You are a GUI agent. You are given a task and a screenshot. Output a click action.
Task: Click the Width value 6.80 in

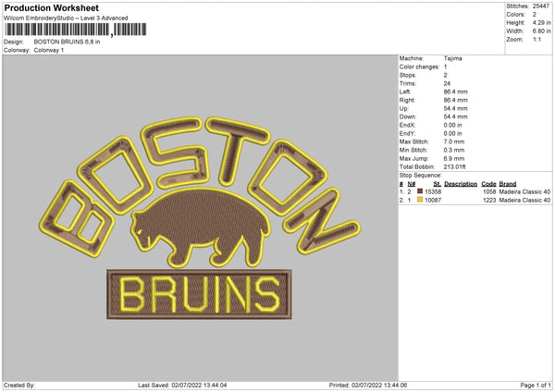(541, 31)
